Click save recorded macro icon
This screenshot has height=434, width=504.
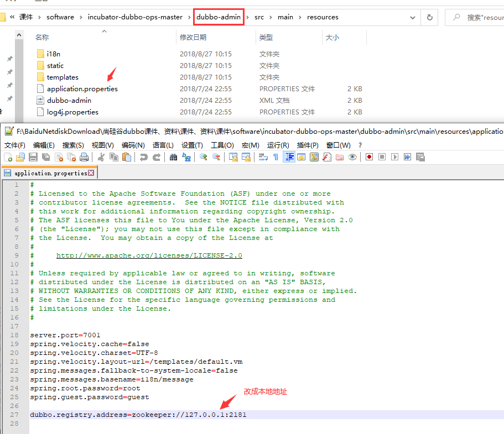pos(420,157)
